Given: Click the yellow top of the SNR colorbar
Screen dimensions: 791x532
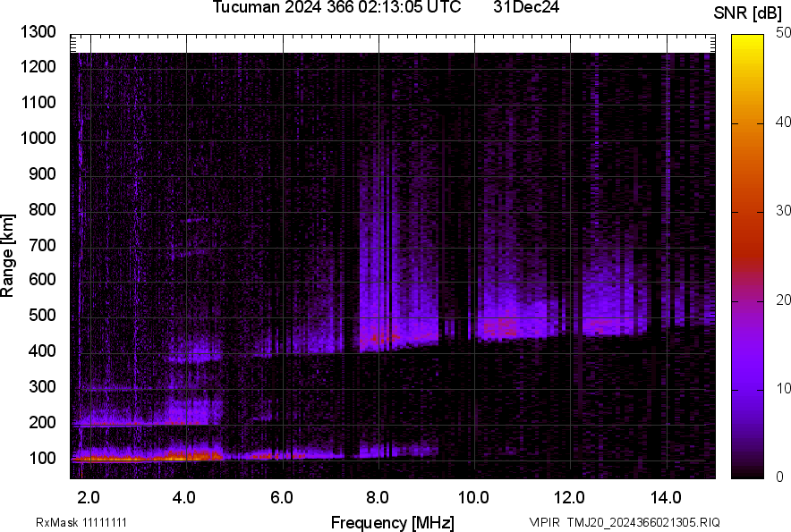Looking at the screenshot, I should 748,45.
